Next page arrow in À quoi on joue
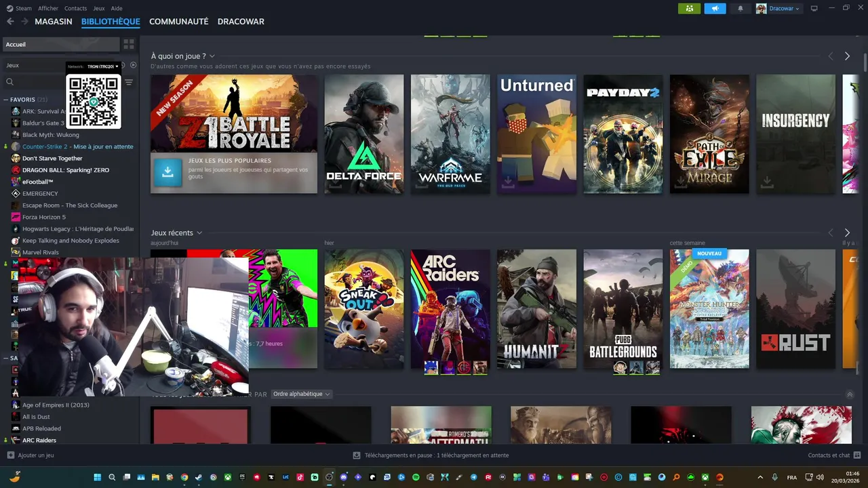The height and width of the screenshot is (488, 868). point(847,56)
